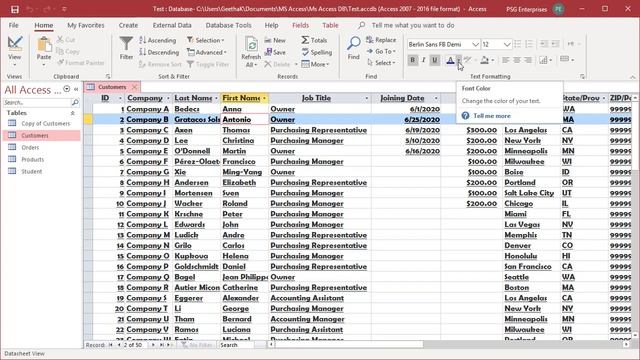Click the Totals sigma icon
The height and width of the screenshot is (360, 640).
[x=305, y=40]
